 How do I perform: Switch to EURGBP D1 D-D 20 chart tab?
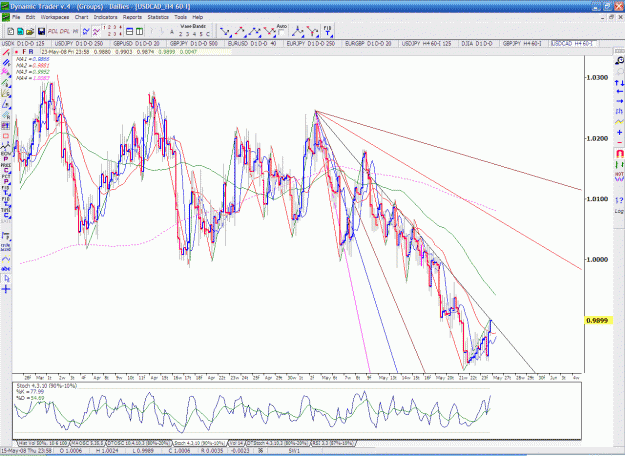[368, 43]
